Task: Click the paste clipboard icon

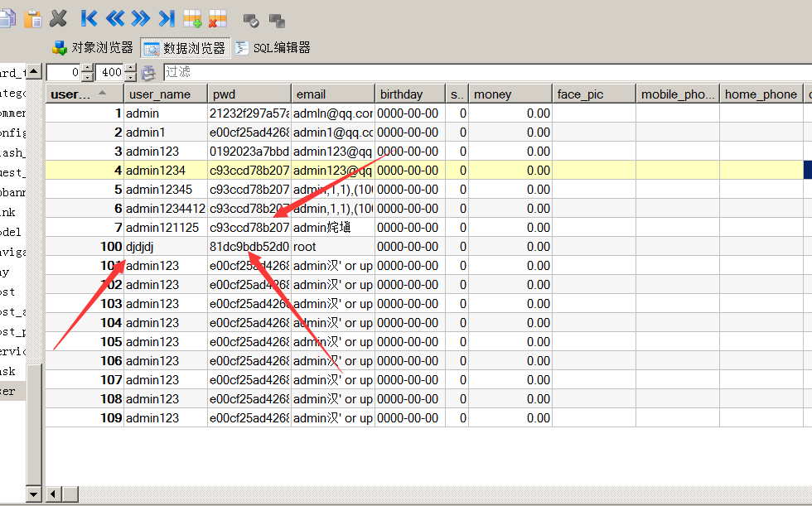Action: [33, 19]
